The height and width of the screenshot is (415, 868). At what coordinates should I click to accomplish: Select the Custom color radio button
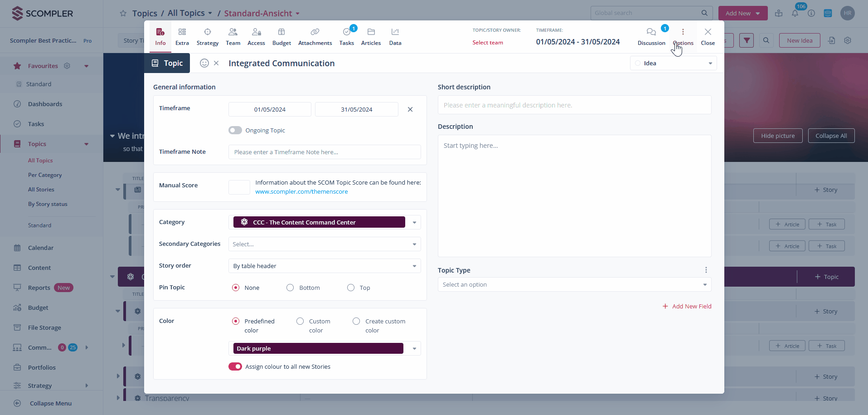pyautogui.click(x=300, y=321)
